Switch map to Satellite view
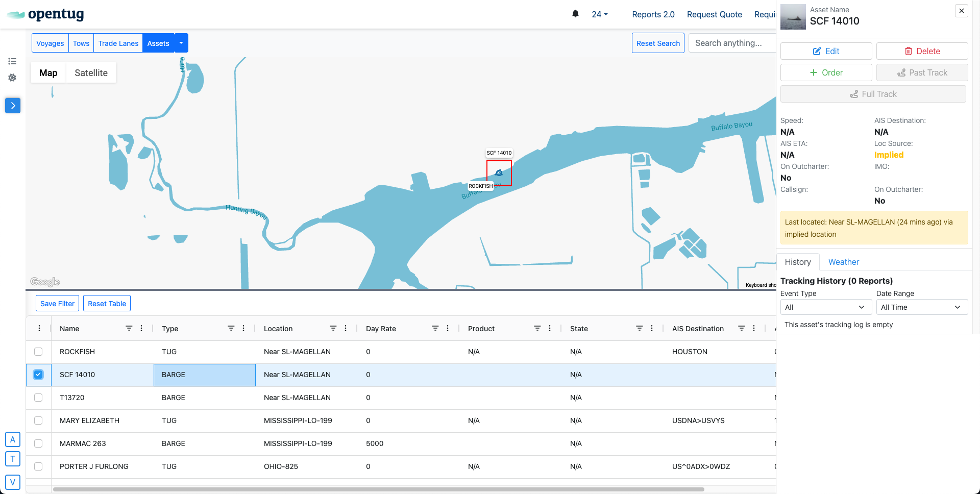The height and width of the screenshot is (494, 980). [91, 73]
